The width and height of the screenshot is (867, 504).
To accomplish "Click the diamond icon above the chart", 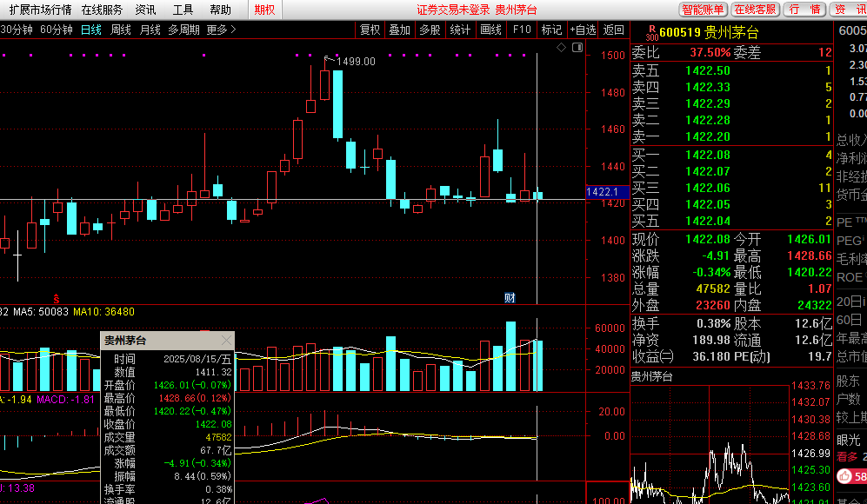I will (x=561, y=48).
